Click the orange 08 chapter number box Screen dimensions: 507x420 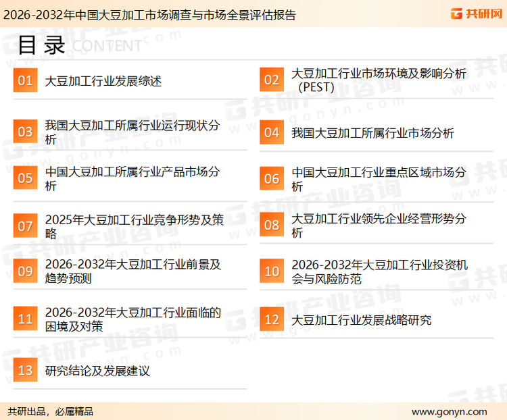point(272,225)
